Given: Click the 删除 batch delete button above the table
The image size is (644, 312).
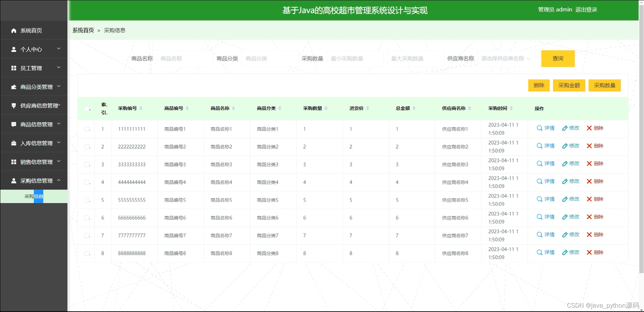Looking at the screenshot, I should (539, 85).
